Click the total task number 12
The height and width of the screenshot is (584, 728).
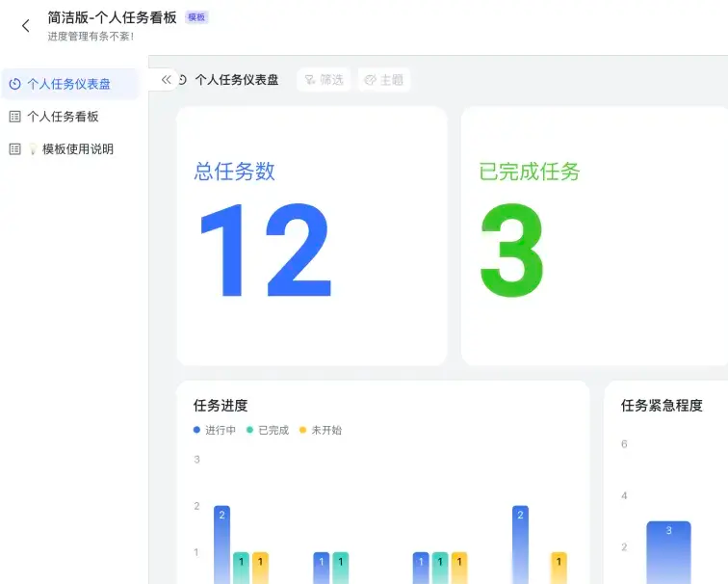point(266,250)
